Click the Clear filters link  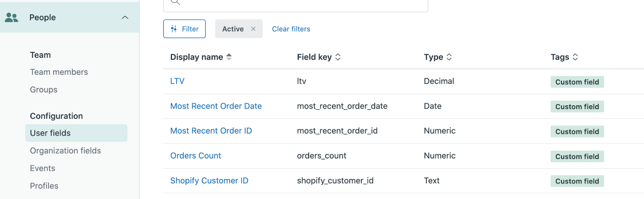291,29
